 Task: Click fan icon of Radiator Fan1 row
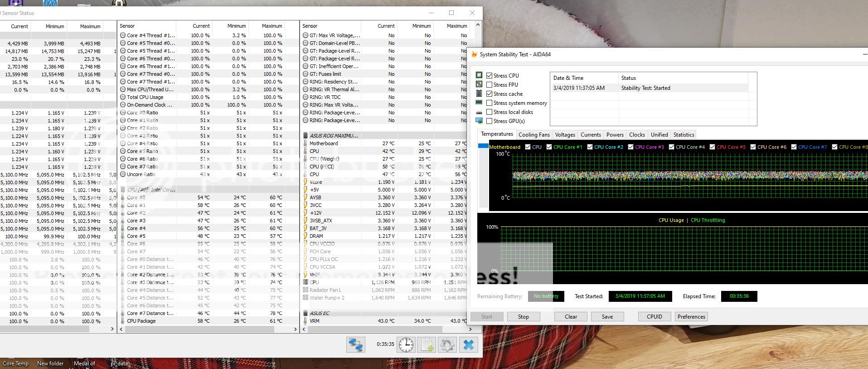coord(305,290)
